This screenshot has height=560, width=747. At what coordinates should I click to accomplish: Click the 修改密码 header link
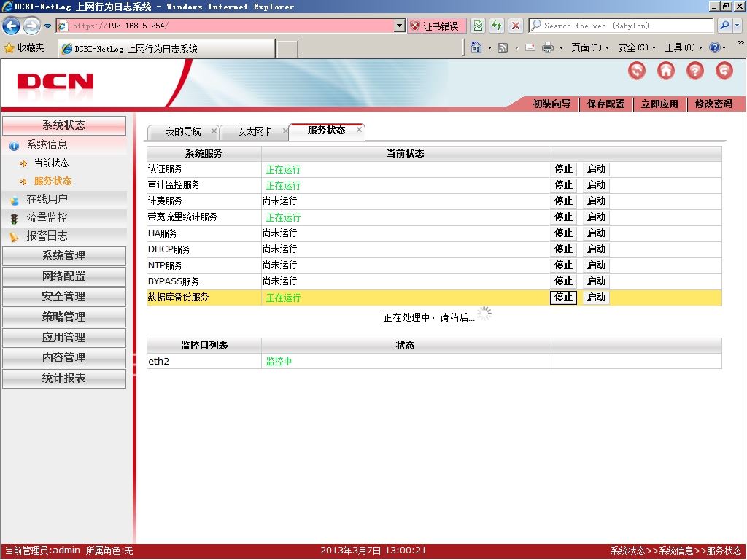tap(713, 104)
